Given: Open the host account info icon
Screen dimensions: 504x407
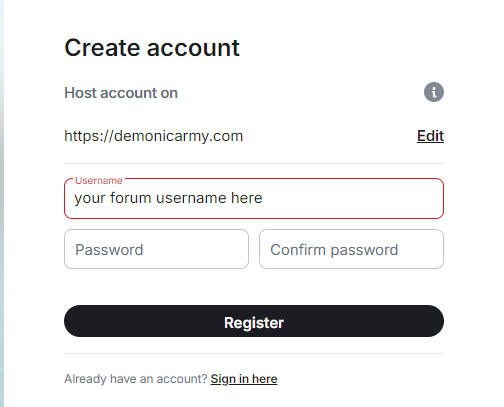Looking at the screenshot, I should coord(434,92).
